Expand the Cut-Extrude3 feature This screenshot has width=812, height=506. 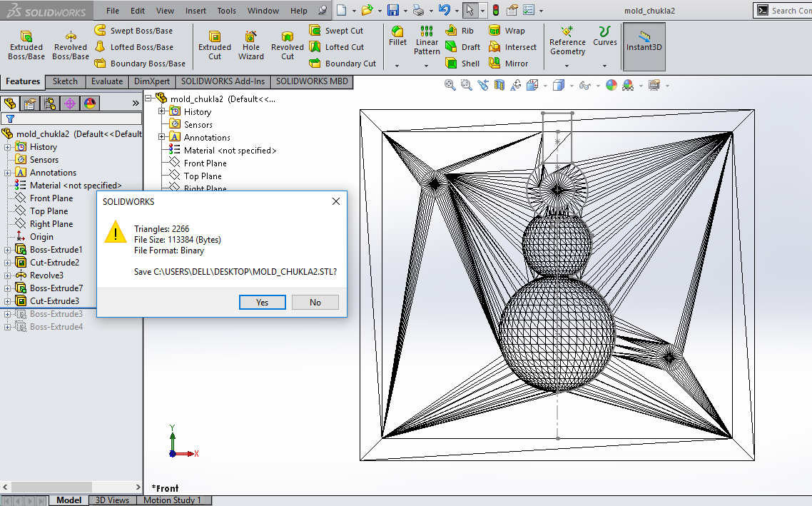(x=8, y=301)
